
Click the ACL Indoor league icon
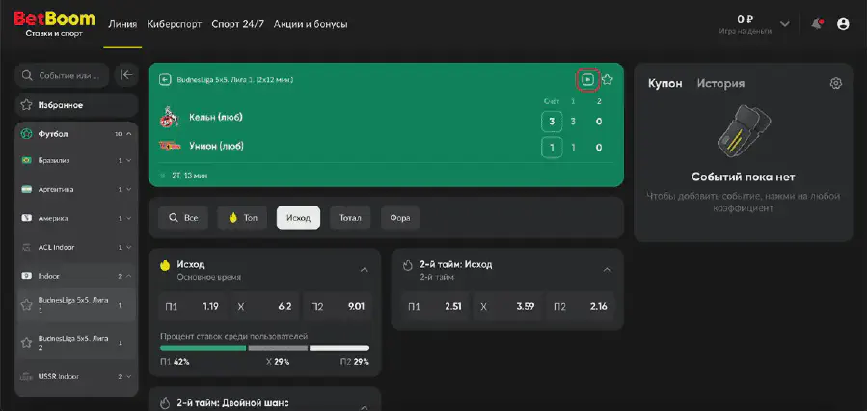(26, 247)
